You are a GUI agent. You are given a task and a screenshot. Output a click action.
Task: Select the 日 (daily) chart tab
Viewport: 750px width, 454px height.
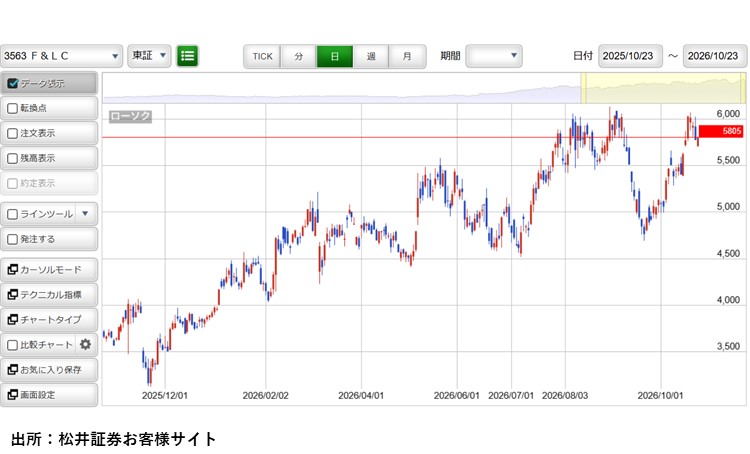[x=335, y=56]
